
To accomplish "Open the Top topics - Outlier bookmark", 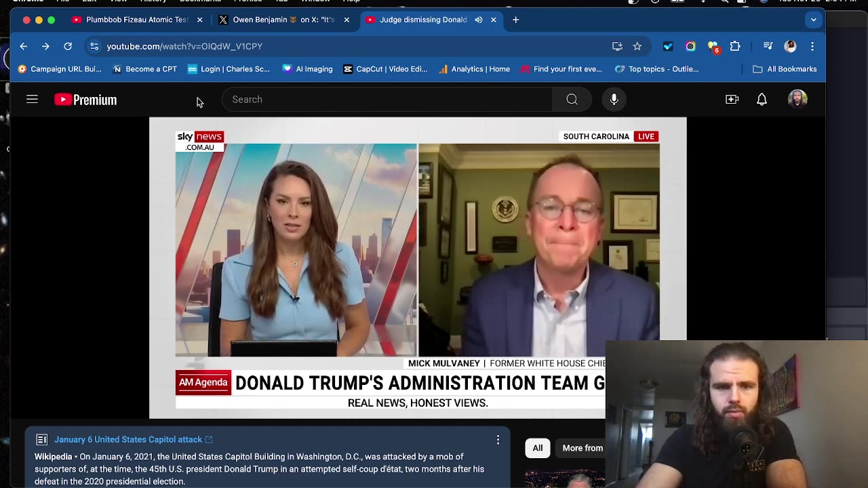I will (x=656, y=69).
